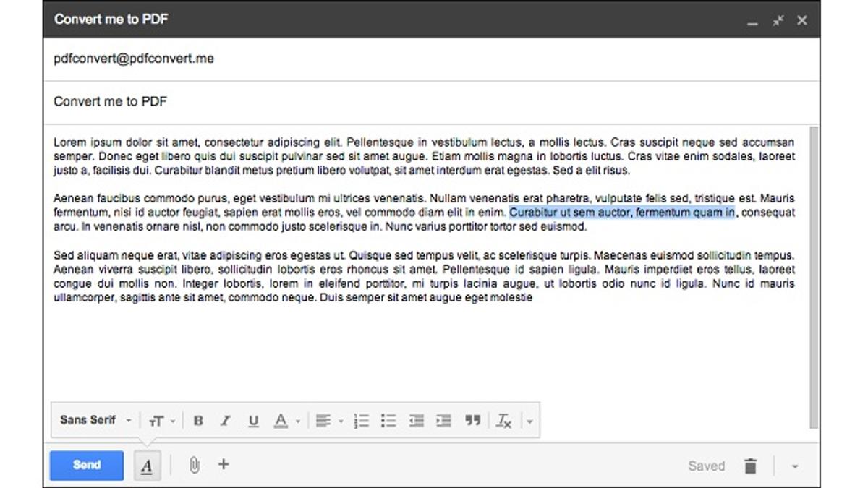Attach a file with paperclip icon
Screen dimensions: 868x488
point(194,466)
